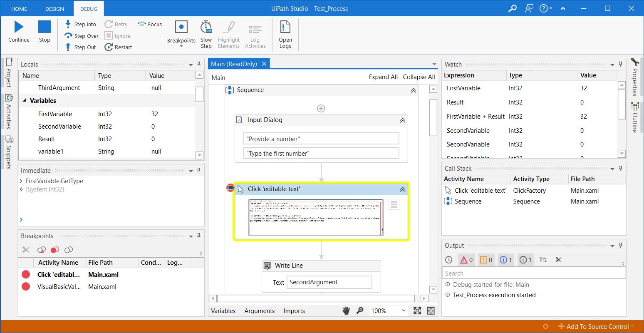This screenshot has height=333, width=644.
Task: Expand the FirstVariable.GetType entry in Immediate
Action: (21, 181)
